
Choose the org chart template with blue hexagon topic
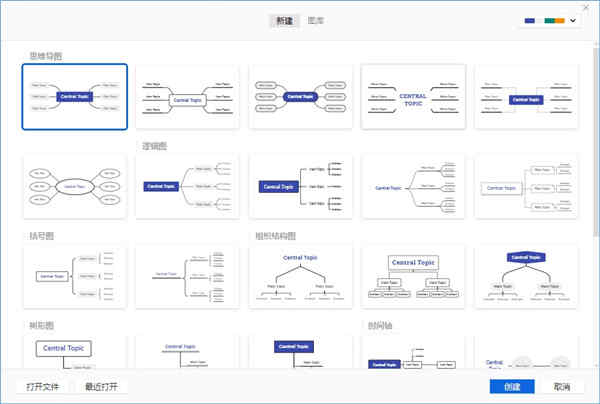click(x=526, y=277)
